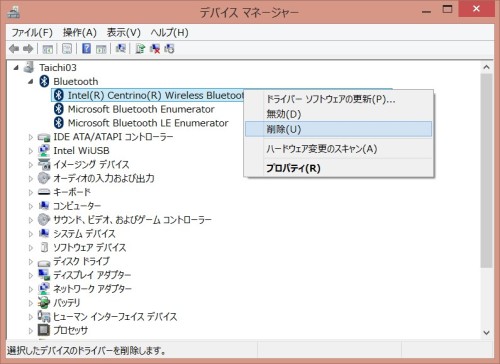The width and height of the screenshot is (500, 364).
Task: Select the Microsoft Bluetooth LE Enumerator row
Action: coord(148,123)
